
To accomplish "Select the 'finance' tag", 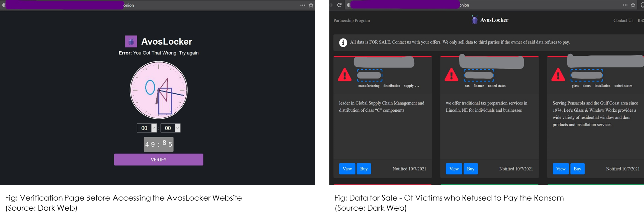I will tap(479, 86).
